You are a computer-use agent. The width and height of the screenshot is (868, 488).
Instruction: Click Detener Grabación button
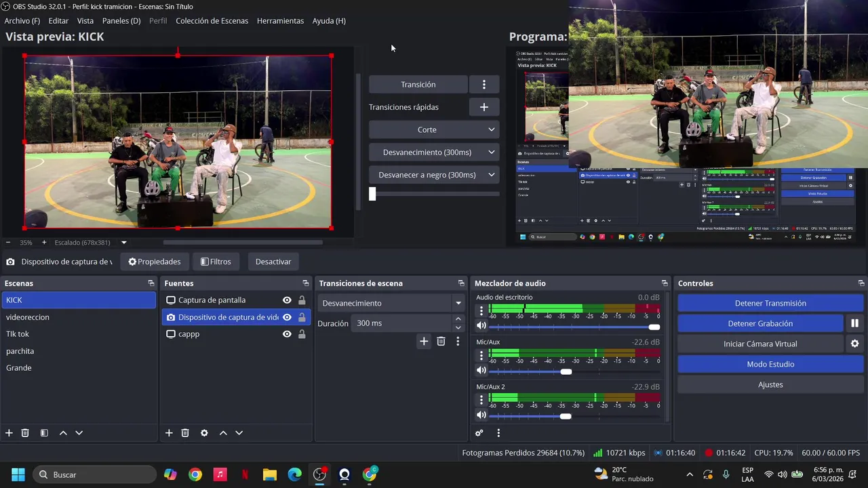(x=760, y=323)
